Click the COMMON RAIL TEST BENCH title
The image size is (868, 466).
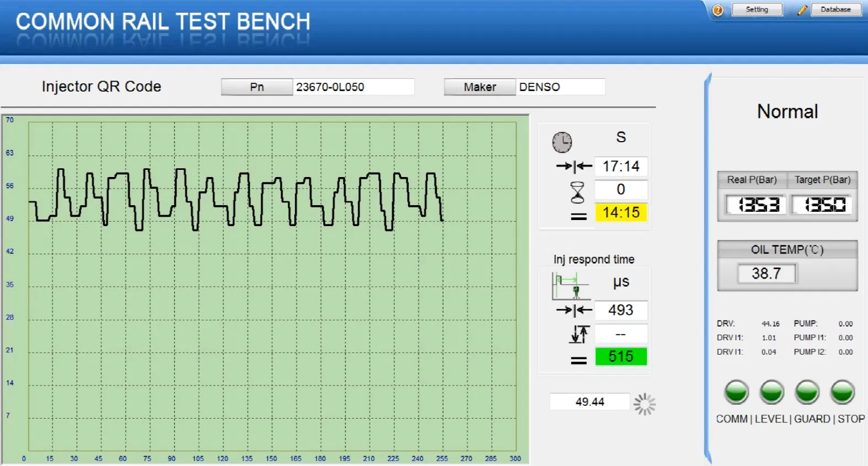163,22
